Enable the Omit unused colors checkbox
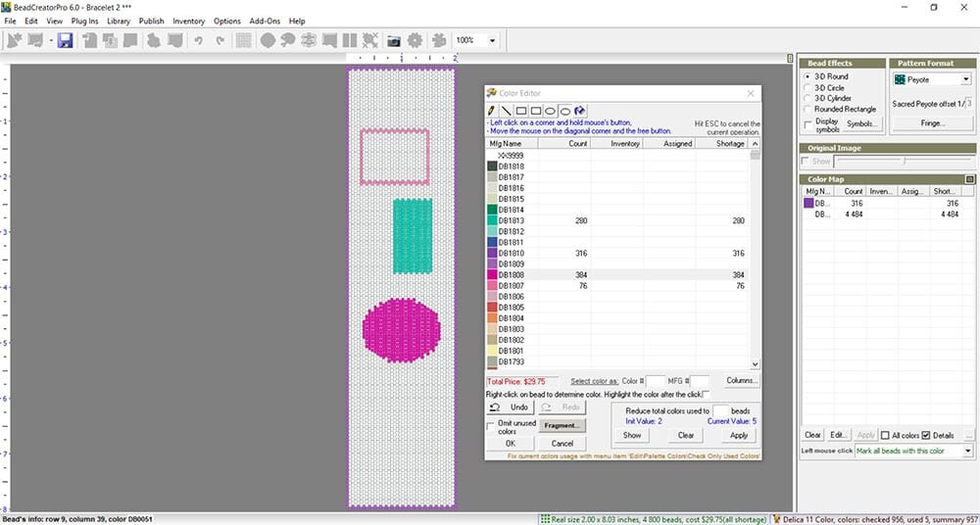 click(491, 426)
